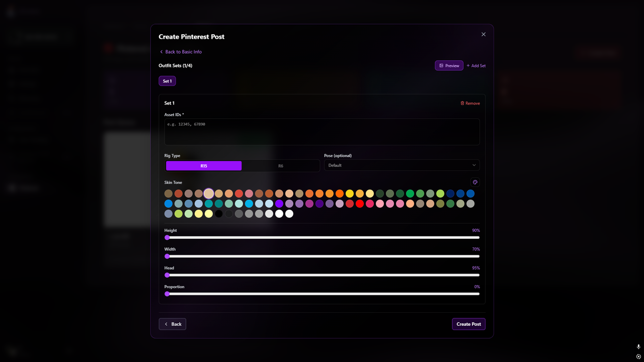
Task: Go back via Back to Basic Info link
Action: (x=181, y=52)
